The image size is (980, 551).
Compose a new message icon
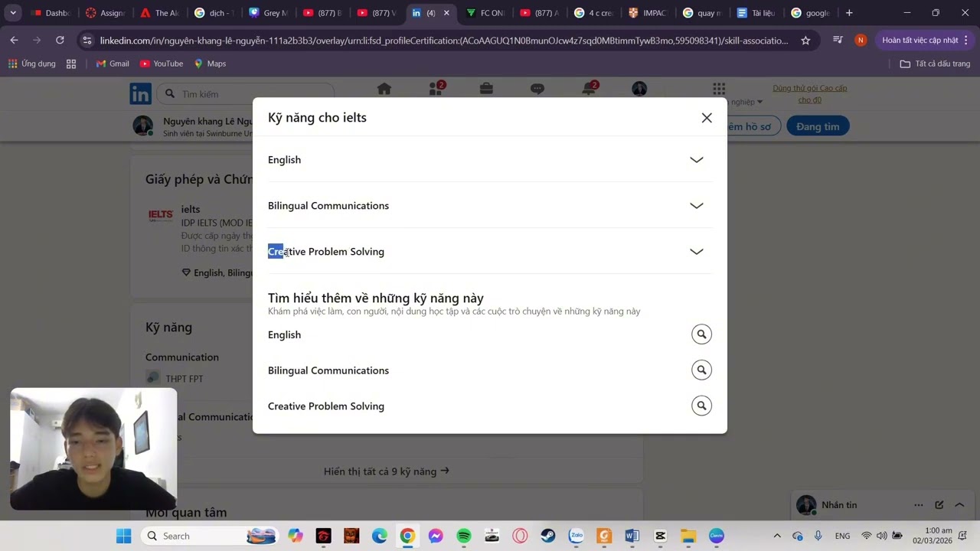(x=939, y=505)
